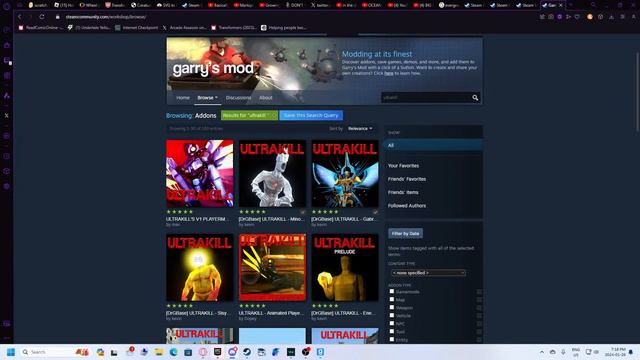Image resolution: width=640 pixels, height=360 pixels.
Task: Open Steam from the Windows taskbar
Action: 247,352
